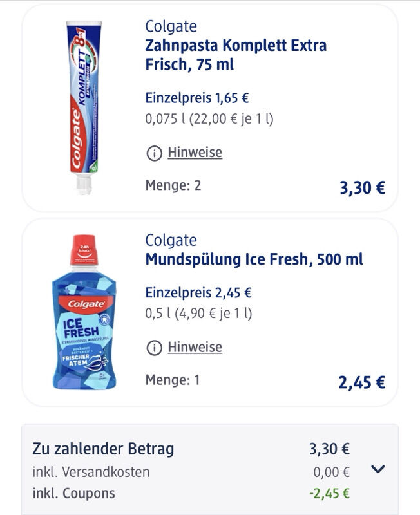Open the Ice Fresh mouthwash product image
The image size is (420, 515).
pos(84,312)
